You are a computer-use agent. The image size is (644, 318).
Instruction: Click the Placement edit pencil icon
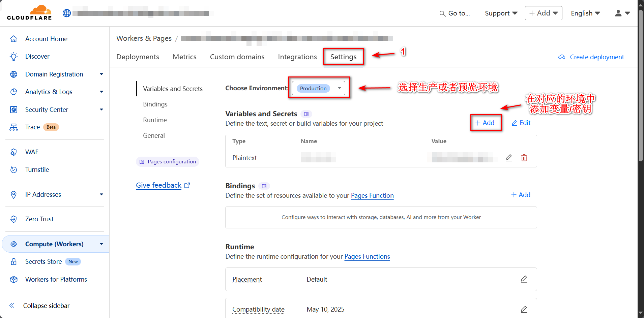tap(524, 279)
